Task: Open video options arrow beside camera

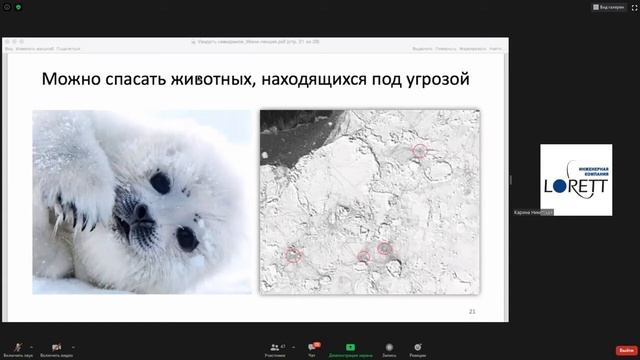Action: coord(73,347)
